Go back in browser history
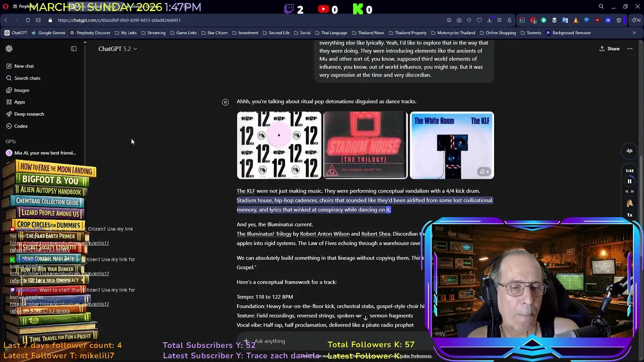Screen dimensions: 644x362 [6, 20]
